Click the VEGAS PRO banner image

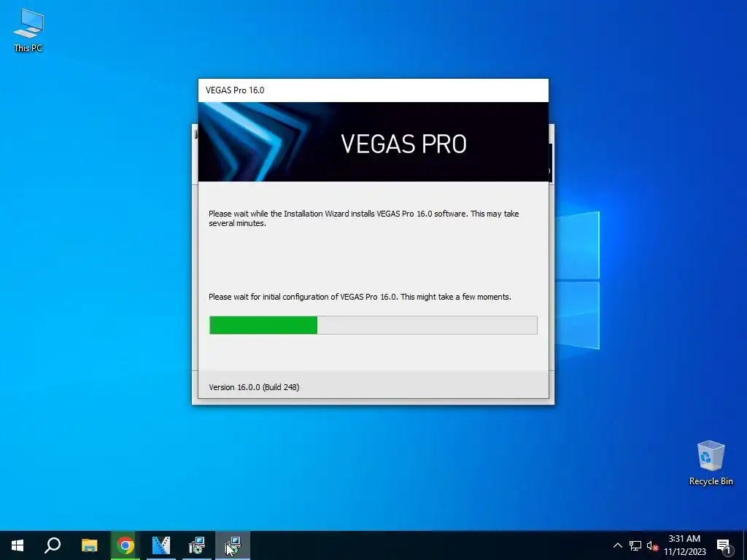click(373, 142)
